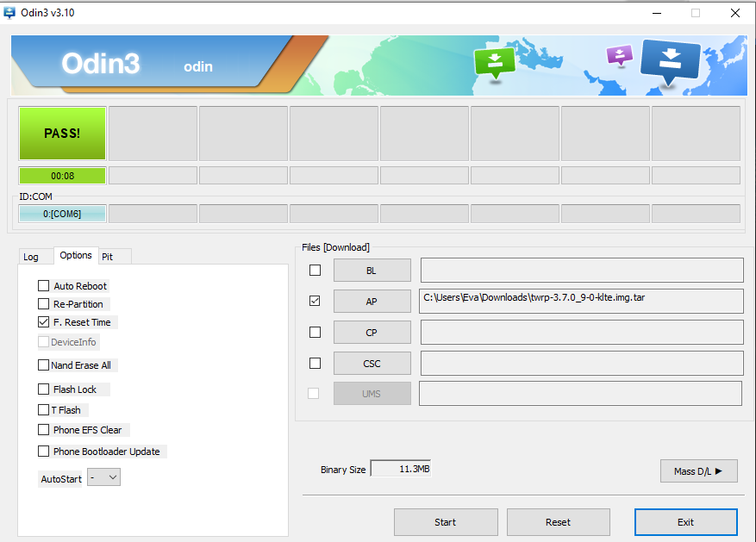The height and width of the screenshot is (542, 756).
Task: Enable the Auto Reboot option
Action: pos(44,286)
